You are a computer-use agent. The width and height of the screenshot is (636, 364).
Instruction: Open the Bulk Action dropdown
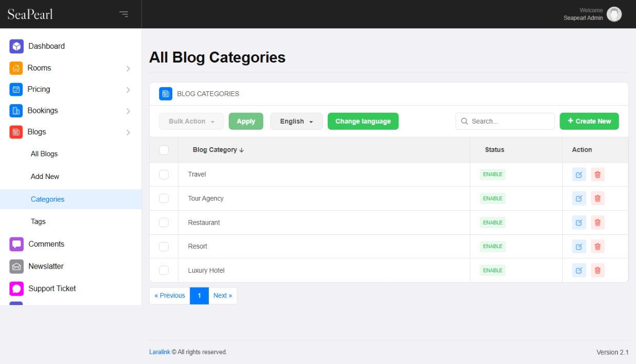pos(191,122)
